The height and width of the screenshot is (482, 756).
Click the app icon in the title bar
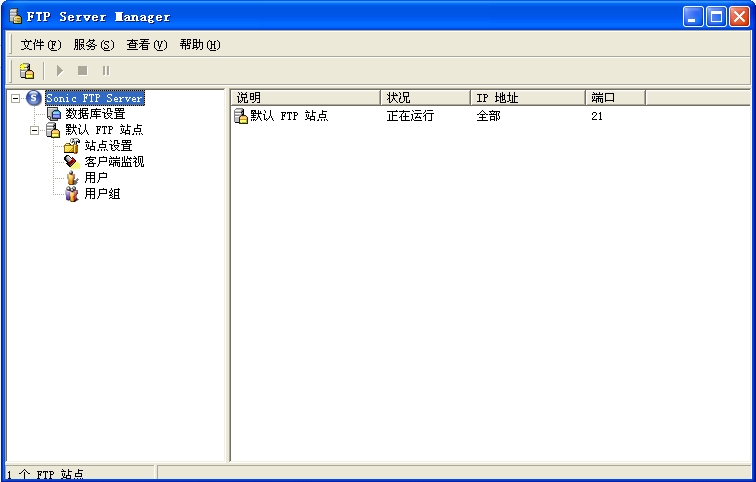(15, 16)
